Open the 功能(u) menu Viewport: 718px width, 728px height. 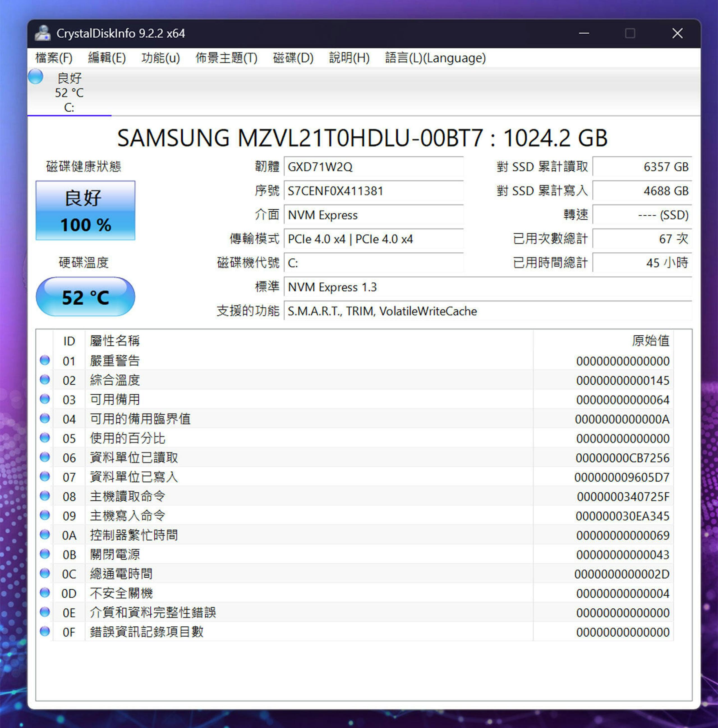point(160,58)
